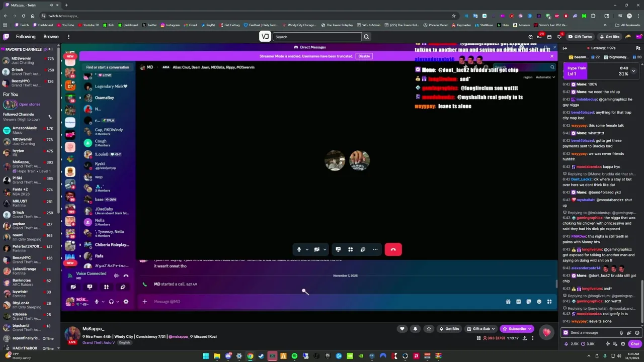644x362 pixels.
Task: Collapse the chat panel arrow
Action: pyautogui.click(x=565, y=48)
